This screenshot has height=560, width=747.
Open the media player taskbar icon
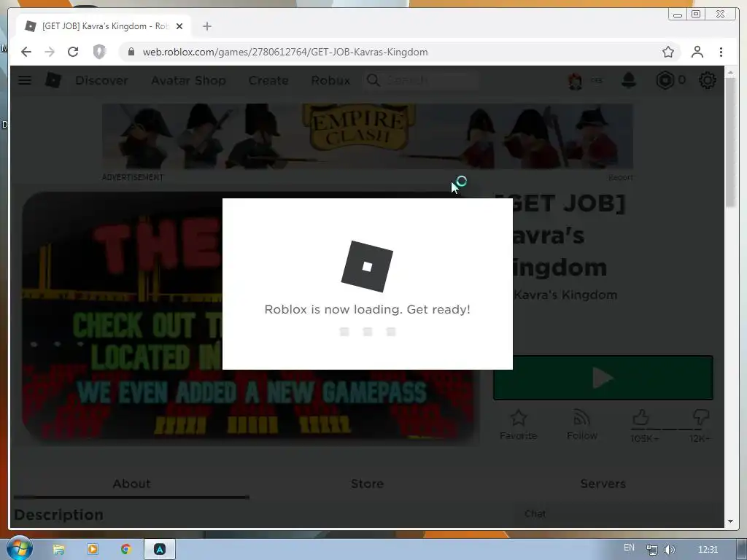(x=93, y=549)
